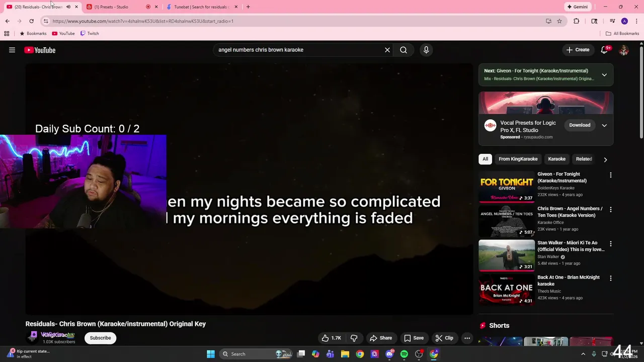Go to the YouTube home logo
The height and width of the screenshot is (362, 644).
pyautogui.click(x=40, y=50)
